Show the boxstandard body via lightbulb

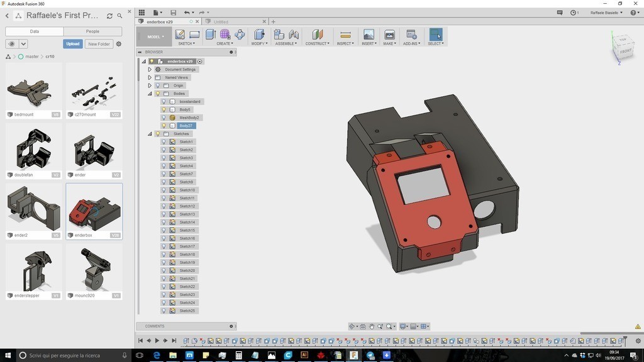[164, 101]
